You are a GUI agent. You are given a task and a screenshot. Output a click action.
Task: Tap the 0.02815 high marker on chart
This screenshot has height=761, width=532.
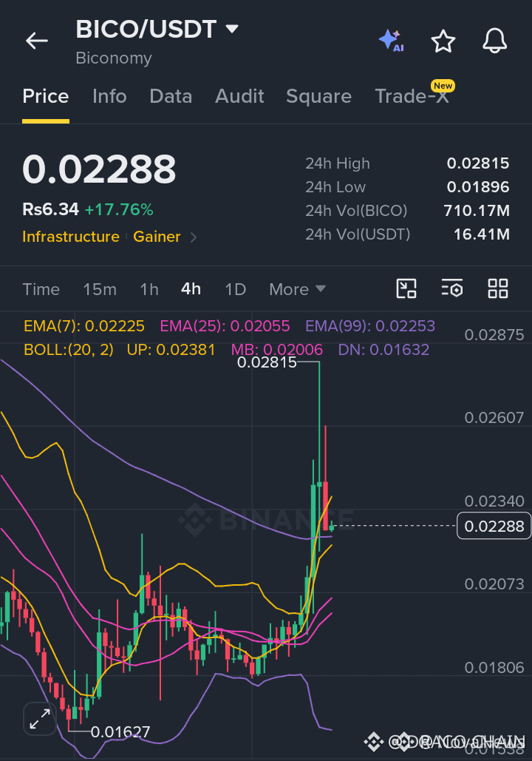[x=267, y=362]
